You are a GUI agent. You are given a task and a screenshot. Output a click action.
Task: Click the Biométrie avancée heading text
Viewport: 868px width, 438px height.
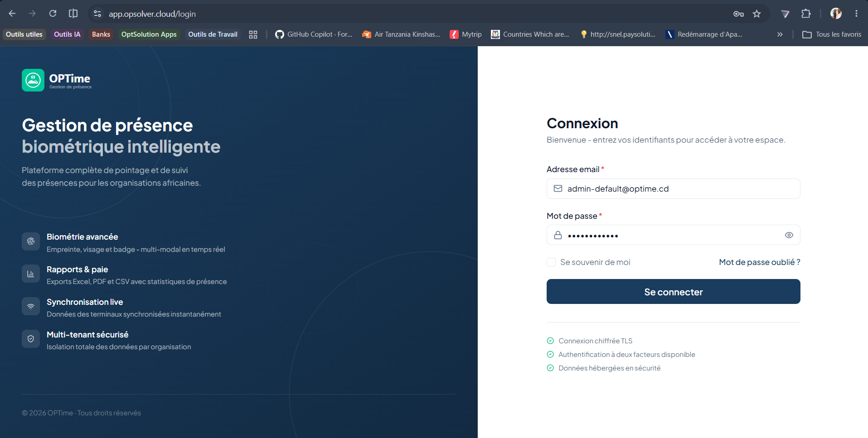pos(82,237)
